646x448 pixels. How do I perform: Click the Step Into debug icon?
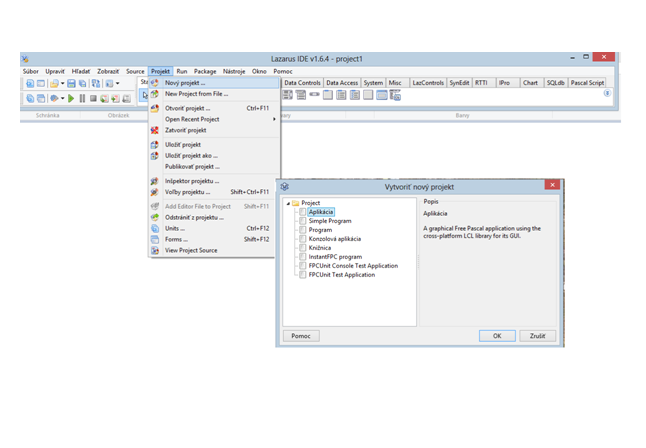(104, 98)
